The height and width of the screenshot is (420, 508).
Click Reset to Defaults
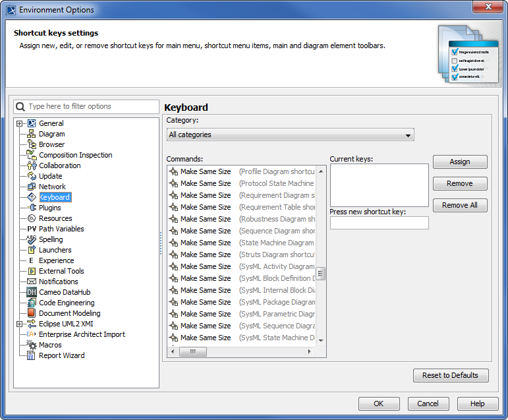[x=451, y=375]
